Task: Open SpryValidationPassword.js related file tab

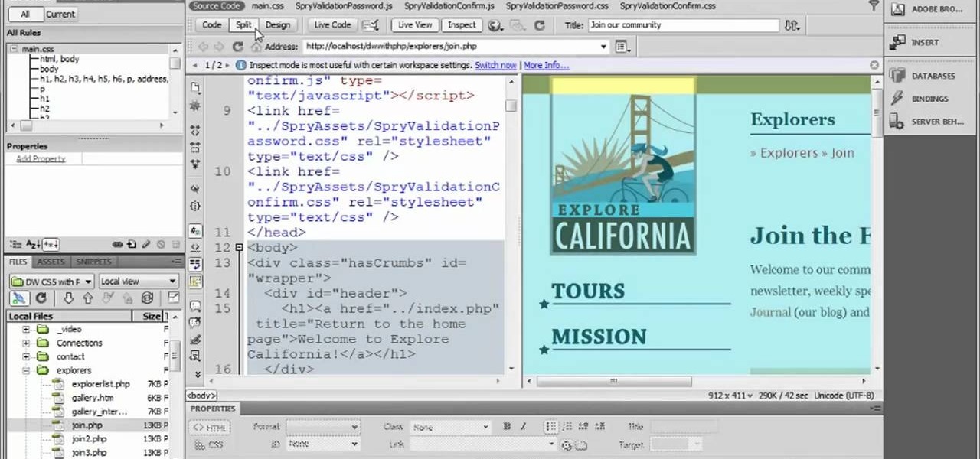Action: [344, 6]
